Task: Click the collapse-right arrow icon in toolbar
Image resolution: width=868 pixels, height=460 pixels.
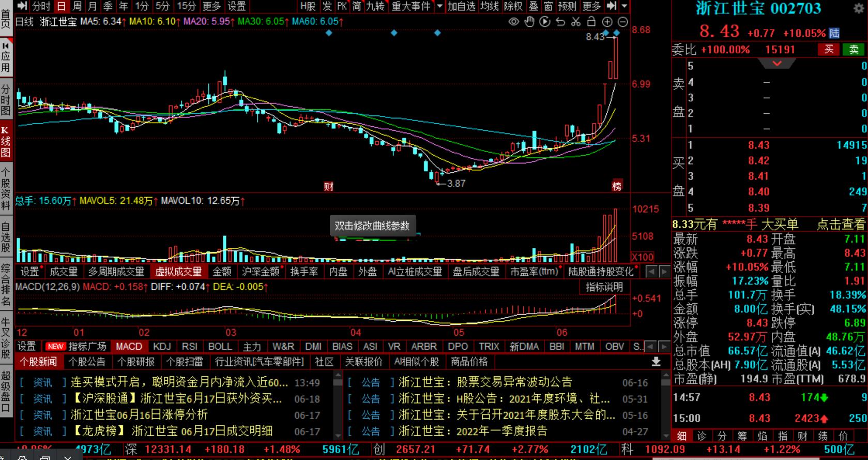Action: (612, 6)
